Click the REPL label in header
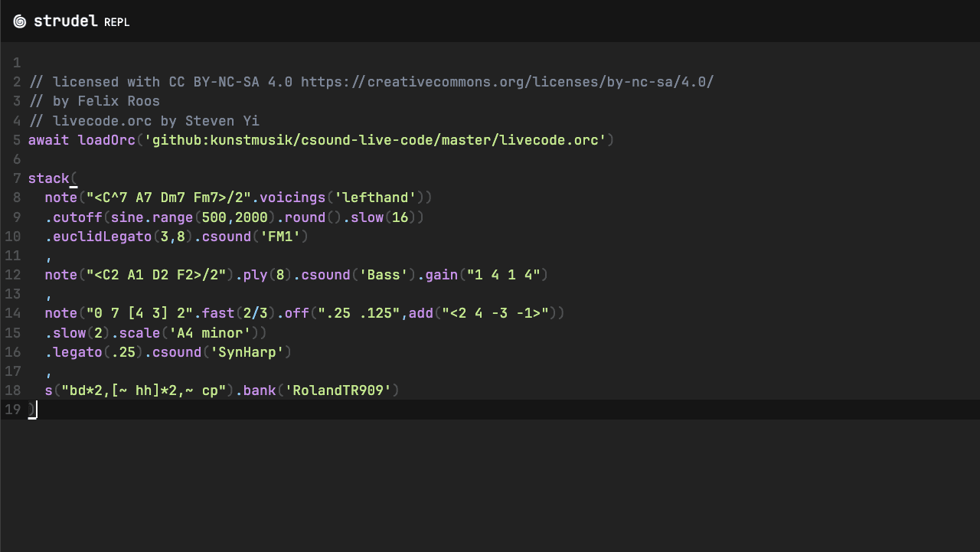 (117, 22)
